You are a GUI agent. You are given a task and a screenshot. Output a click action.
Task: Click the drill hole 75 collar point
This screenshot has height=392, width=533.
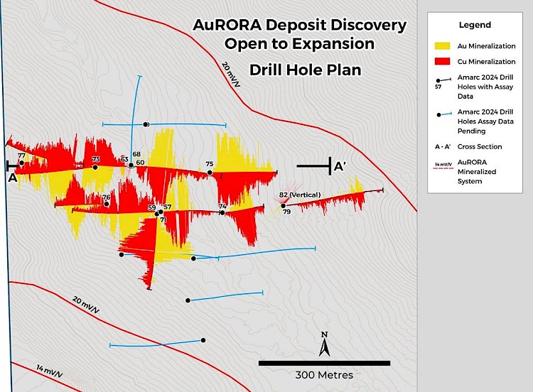point(210,172)
